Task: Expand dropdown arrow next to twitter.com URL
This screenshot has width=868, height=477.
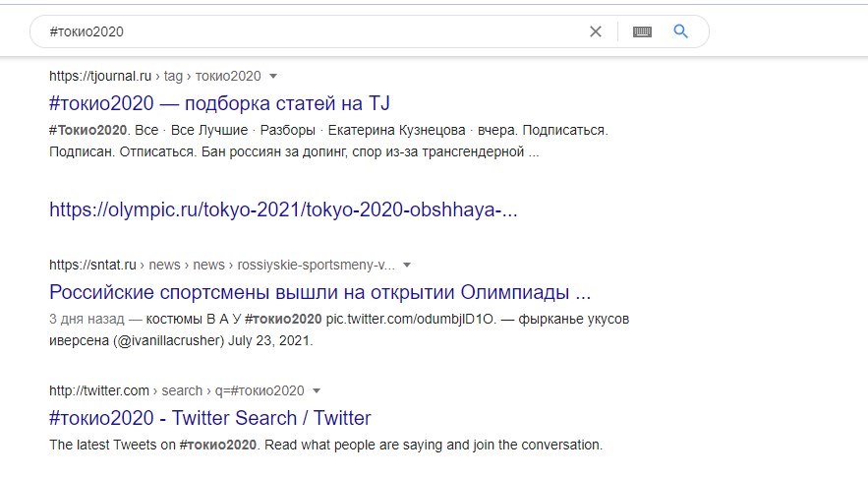Action: (317, 390)
